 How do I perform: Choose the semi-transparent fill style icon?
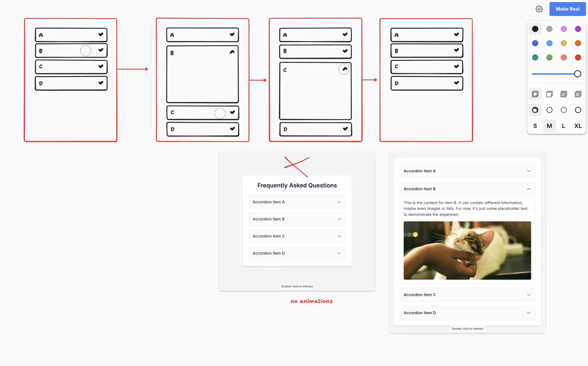coord(549,94)
